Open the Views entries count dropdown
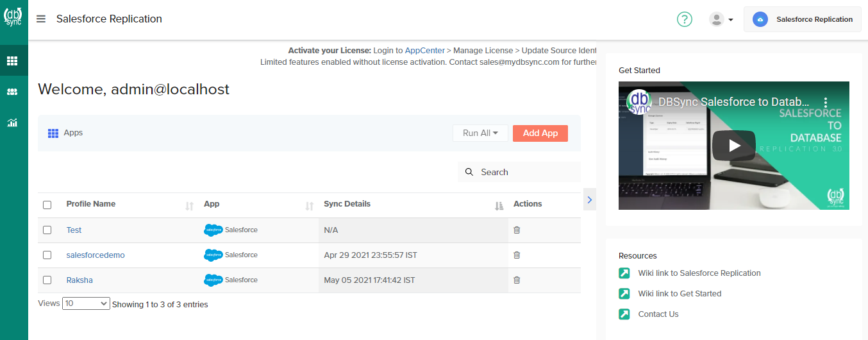 tap(86, 303)
